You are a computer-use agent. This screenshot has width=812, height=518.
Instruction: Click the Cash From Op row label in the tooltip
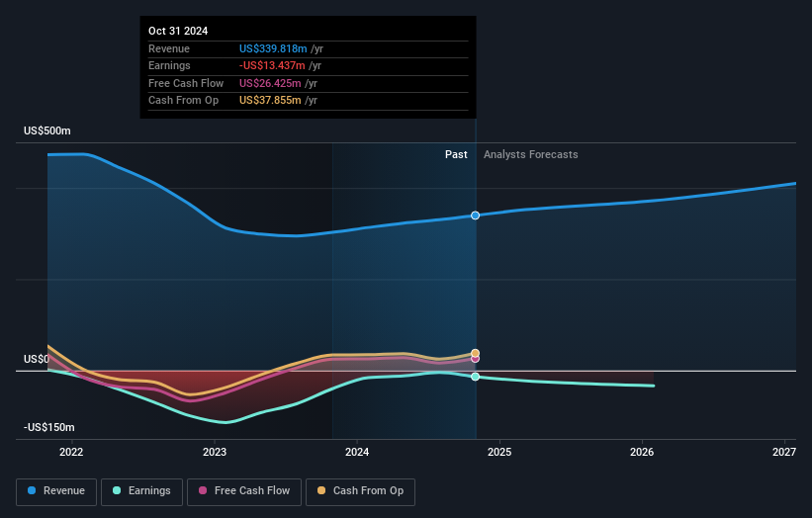coord(183,101)
